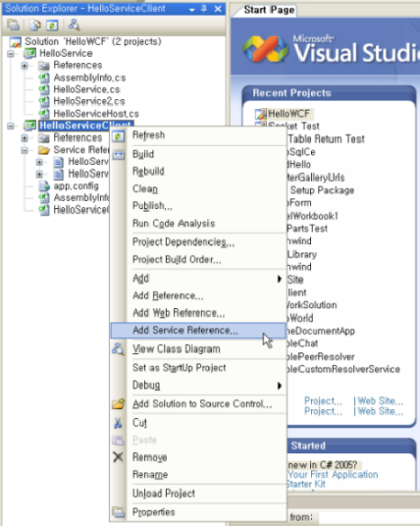
Task: Select the HelloServiceClient project node
Action: (x=86, y=126)
